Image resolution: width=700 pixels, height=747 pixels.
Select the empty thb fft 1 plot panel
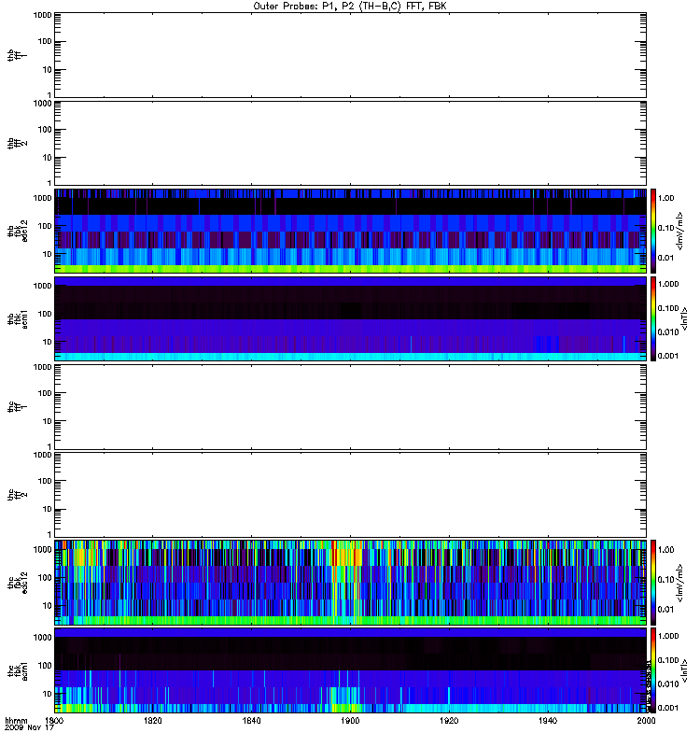(x=351, y=55)
